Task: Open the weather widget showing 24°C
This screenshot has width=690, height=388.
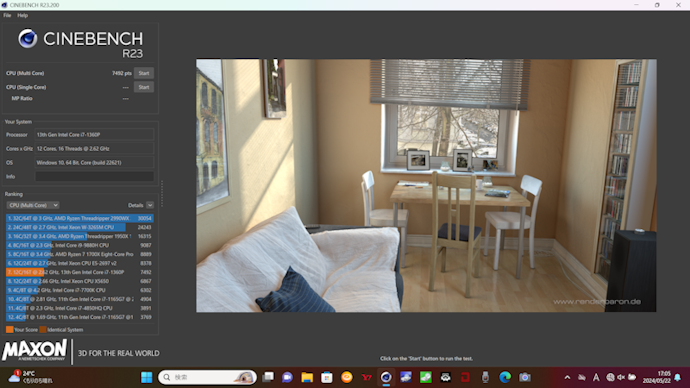Action: click(x=31, y=377)
